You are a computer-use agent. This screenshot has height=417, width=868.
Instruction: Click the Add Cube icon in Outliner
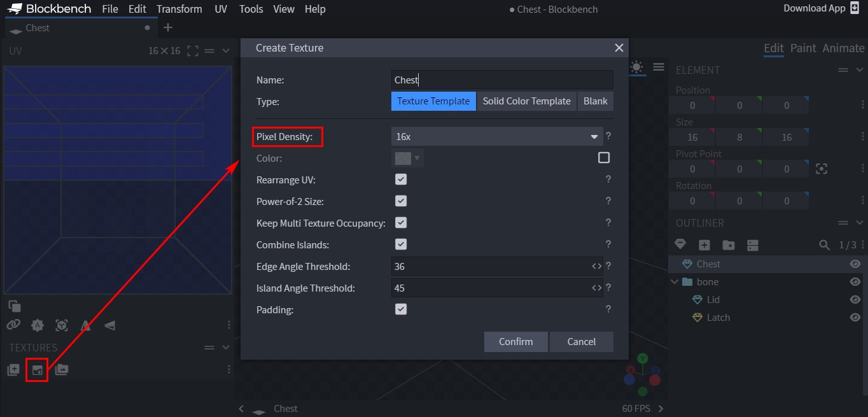coord(704,244)
